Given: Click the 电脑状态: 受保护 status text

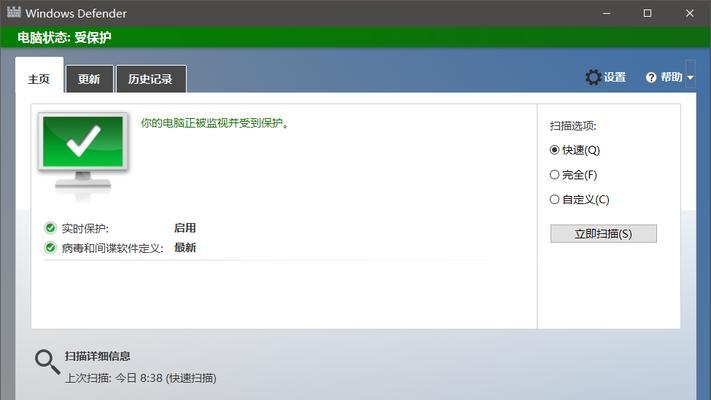Looking at the screenshot, I should [64, 37].
